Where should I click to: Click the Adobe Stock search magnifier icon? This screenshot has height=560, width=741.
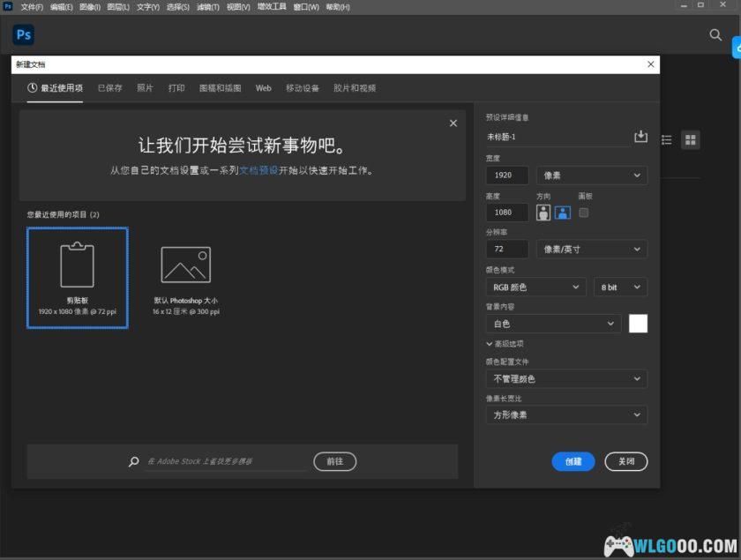coord(132,461)
